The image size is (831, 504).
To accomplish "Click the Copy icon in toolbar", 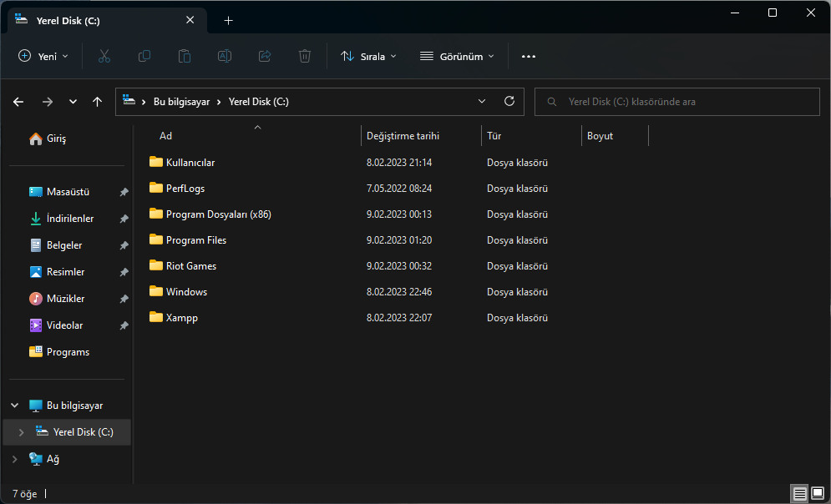I will tap(144, 56).
